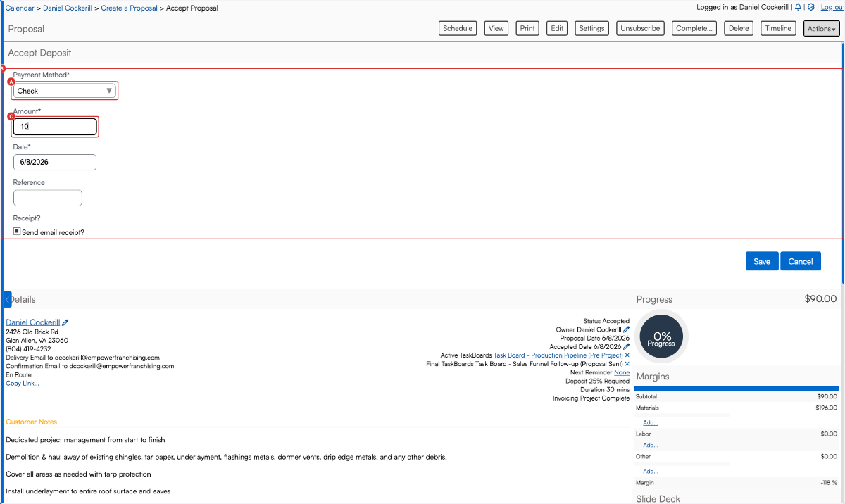This screenshot has height=504, width=845.
Task: Click the Customer Notes heading
Action: pyautogui.click(x=32, y=422)
